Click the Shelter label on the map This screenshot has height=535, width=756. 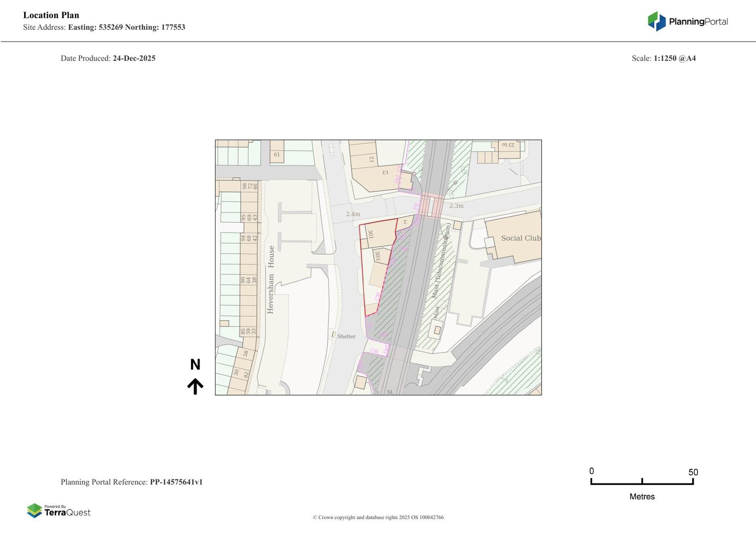[346, 337]
